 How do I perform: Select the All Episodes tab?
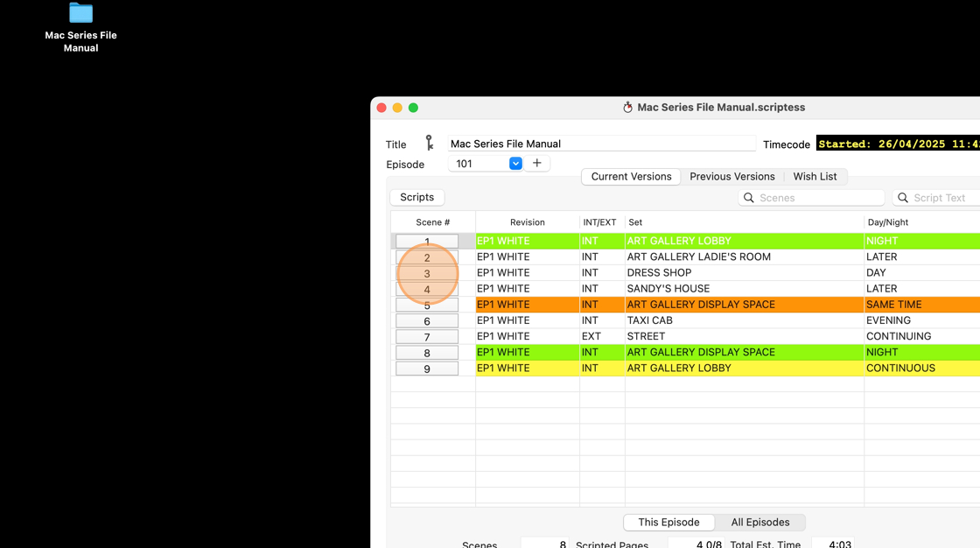click(760, 523)
